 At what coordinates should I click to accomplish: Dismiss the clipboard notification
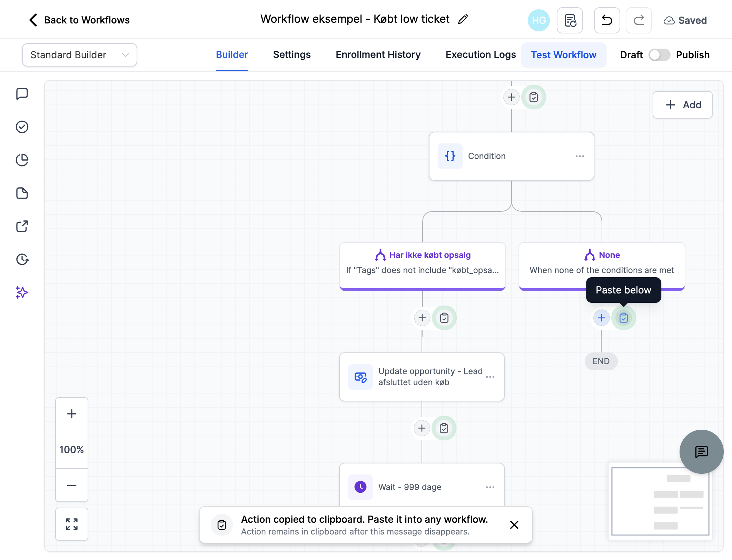click(x=514, y=525)
